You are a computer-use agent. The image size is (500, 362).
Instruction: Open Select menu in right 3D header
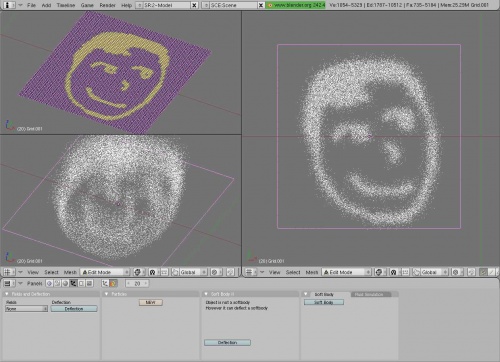click(293, 272)
